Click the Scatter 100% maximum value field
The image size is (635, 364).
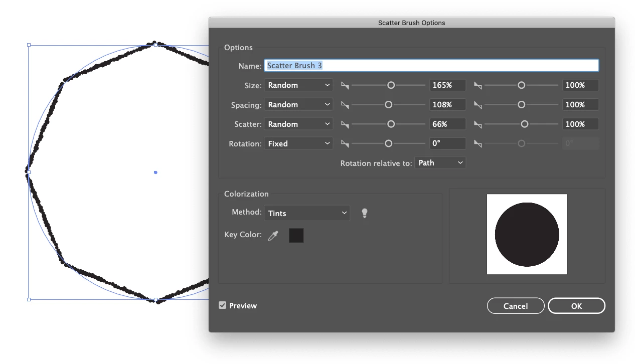(x=580, y=124)
